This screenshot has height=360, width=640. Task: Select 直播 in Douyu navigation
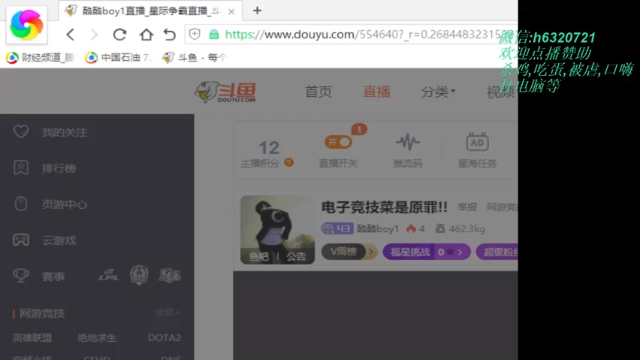point(376,92)
